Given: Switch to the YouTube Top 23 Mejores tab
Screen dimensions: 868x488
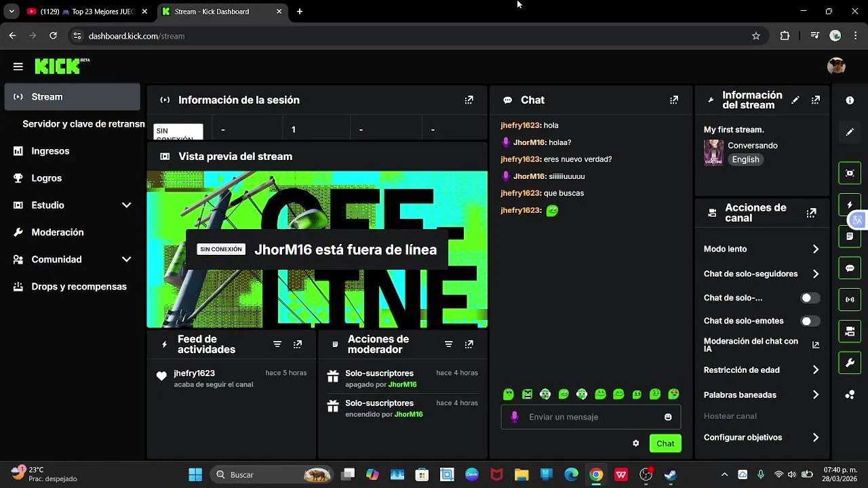Looking at the screenshot, I should coord(87,12).
